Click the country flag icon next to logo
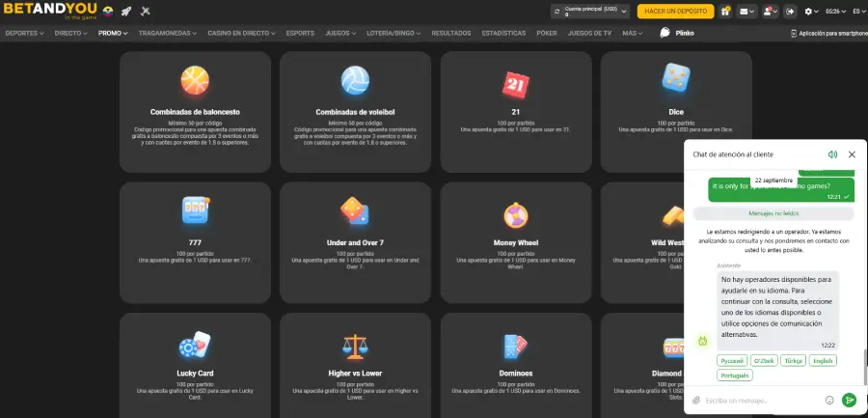 (x=108, y=11)
